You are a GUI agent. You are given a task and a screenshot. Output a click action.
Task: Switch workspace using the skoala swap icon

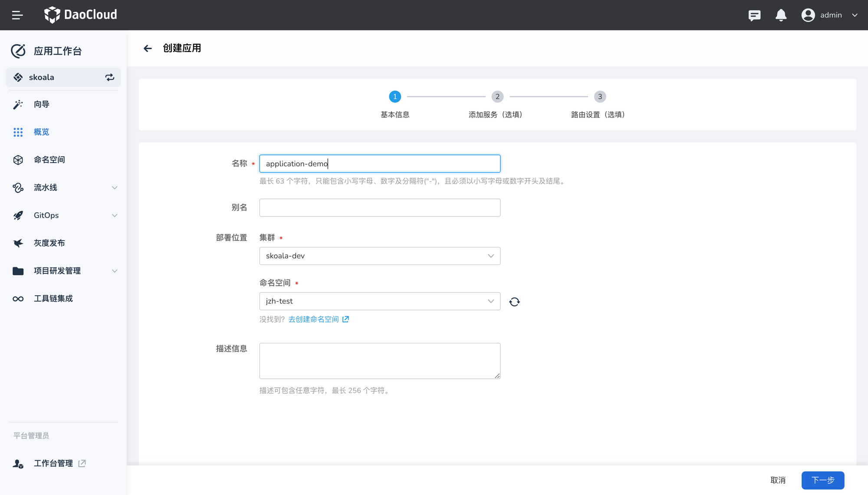pos(110,77)
